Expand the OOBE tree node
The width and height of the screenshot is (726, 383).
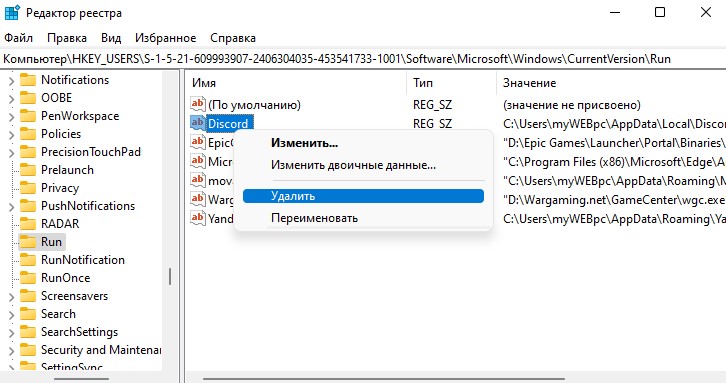(x=12, y=99)
